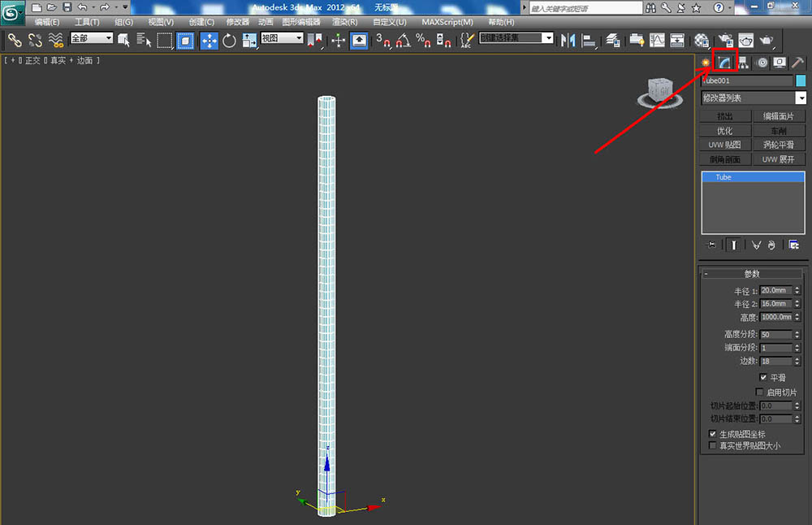The width and height of the screenshot is (812, 525).
Task: Toggle the 平滑 checkbox
Action: click(762, 377)
